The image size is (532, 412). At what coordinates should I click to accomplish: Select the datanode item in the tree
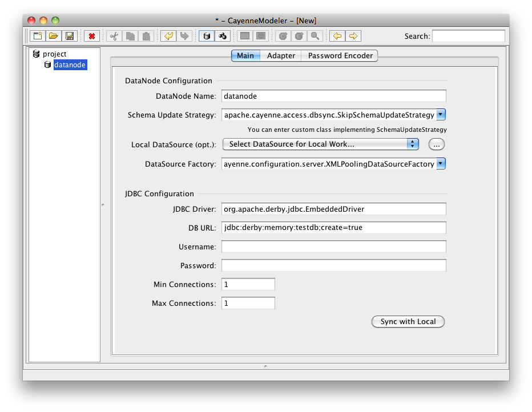coord(70,65)
